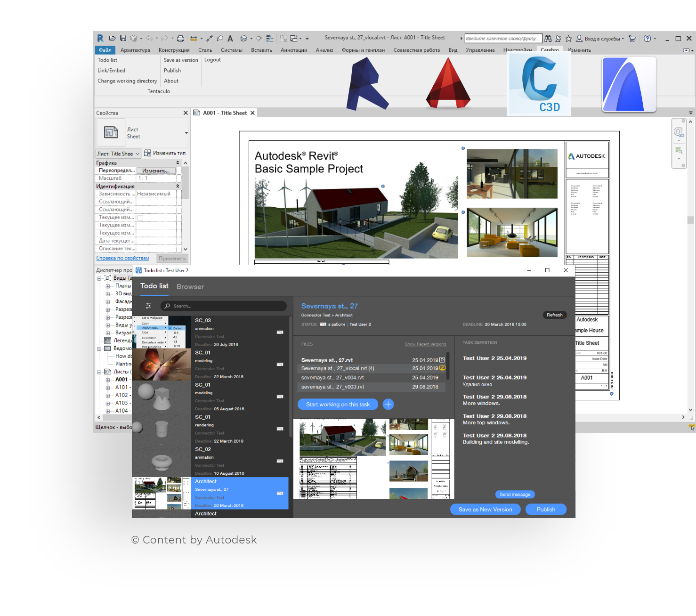Select the SC_03 animation task
The image size is (696, 616).
(x=210, y=332)
